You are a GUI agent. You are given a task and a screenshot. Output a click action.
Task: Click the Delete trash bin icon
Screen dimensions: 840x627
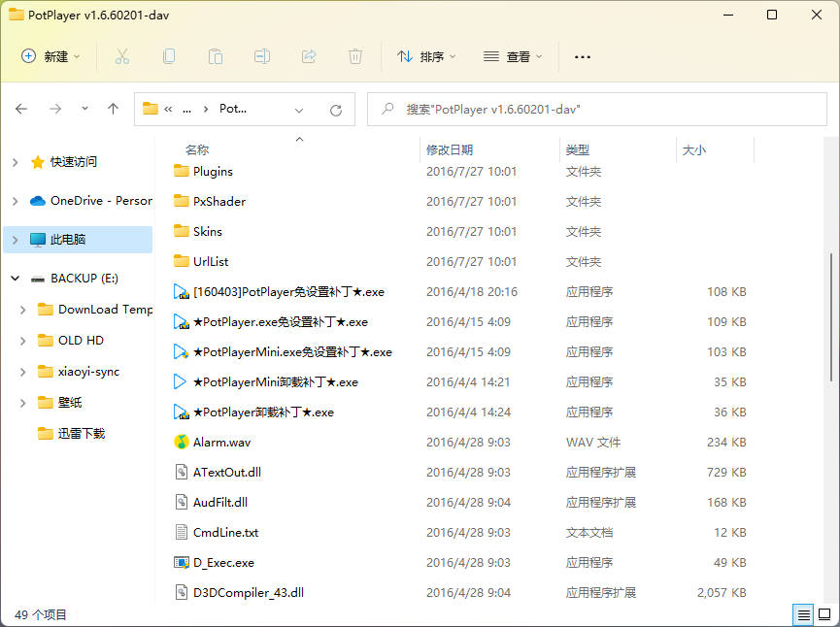click(x=355, y=56)
